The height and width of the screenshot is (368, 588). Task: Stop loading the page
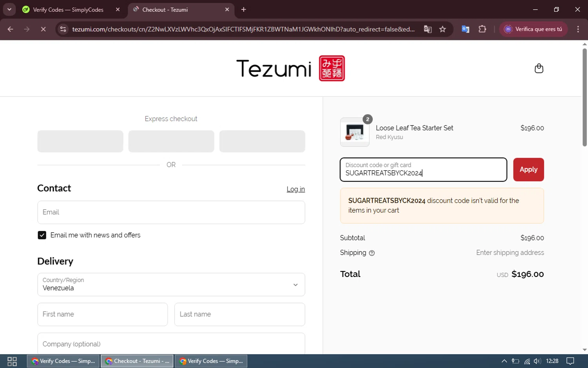click(43, 29)
